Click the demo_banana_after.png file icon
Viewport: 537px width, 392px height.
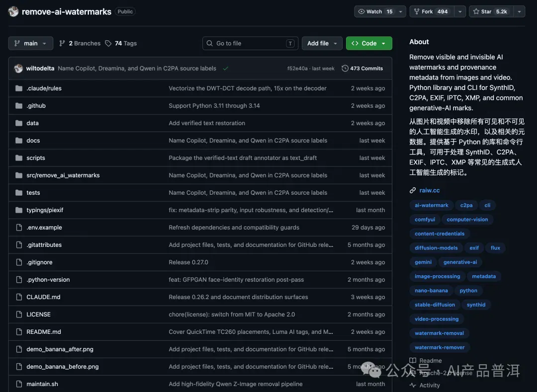[19, 349]
